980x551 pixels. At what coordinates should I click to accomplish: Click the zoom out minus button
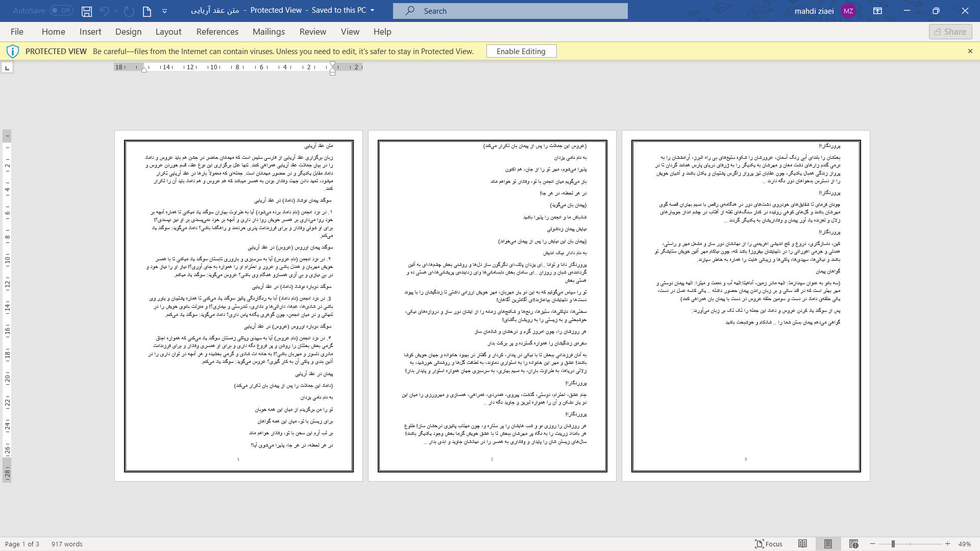[x=873, y=544]
